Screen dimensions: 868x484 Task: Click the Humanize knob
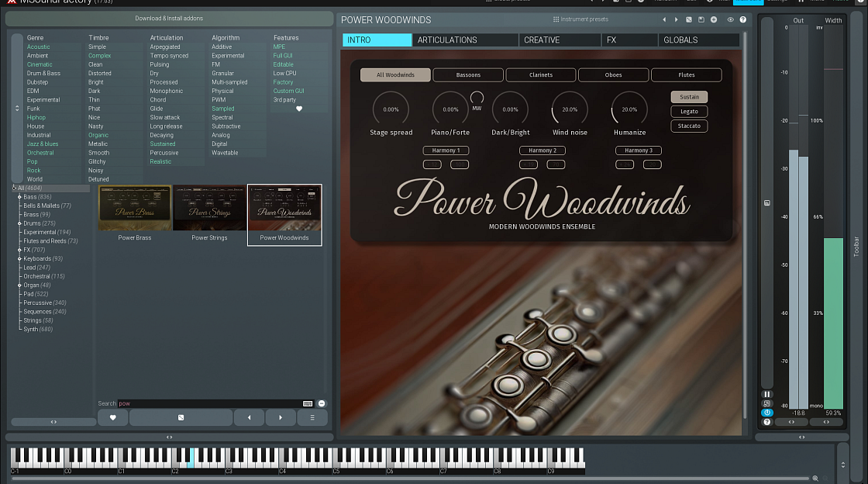point(629,109)
